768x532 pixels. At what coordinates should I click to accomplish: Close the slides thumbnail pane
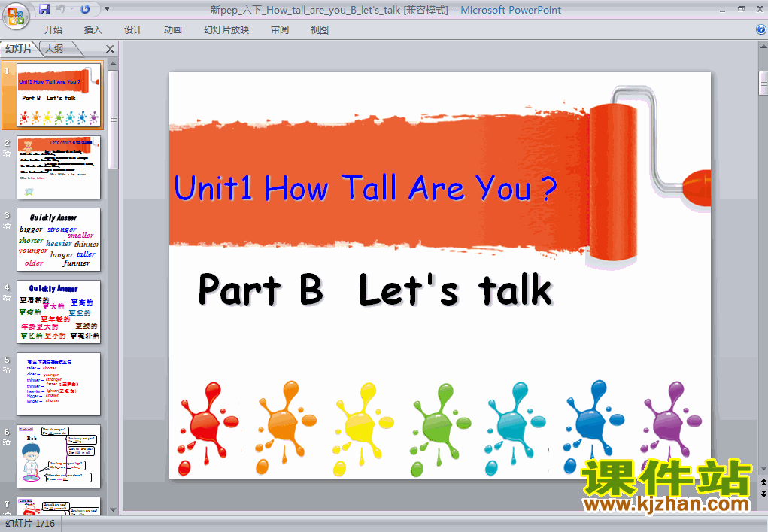[x=111, y=49]
